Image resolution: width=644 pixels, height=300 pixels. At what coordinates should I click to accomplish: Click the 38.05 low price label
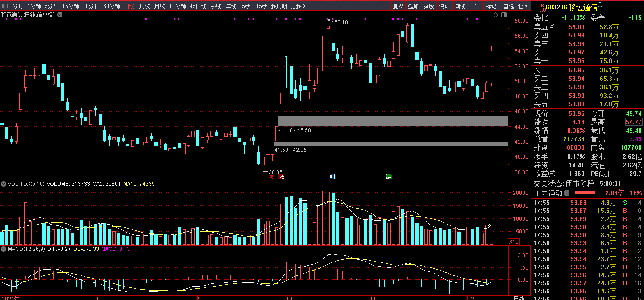coord(275,172)
